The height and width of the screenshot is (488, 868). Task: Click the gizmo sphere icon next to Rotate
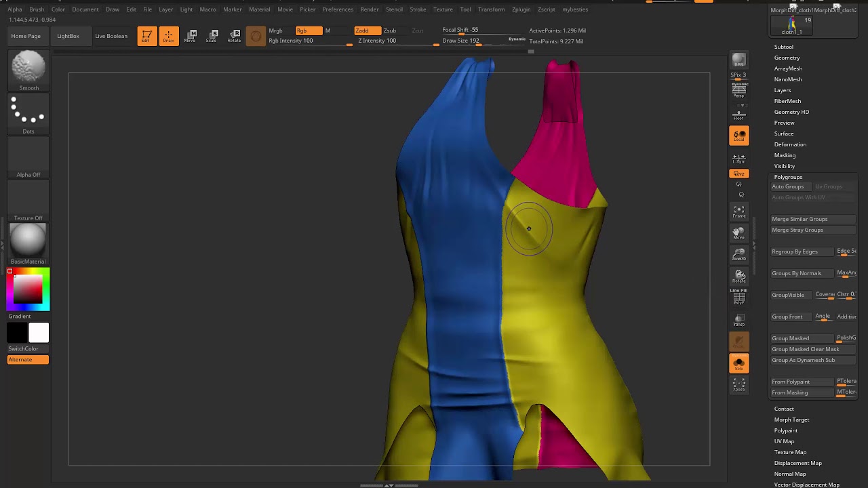point(256,36)
